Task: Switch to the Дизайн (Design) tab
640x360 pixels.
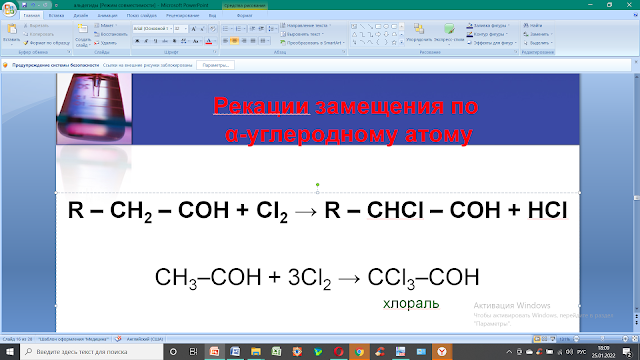Action: 81,16
